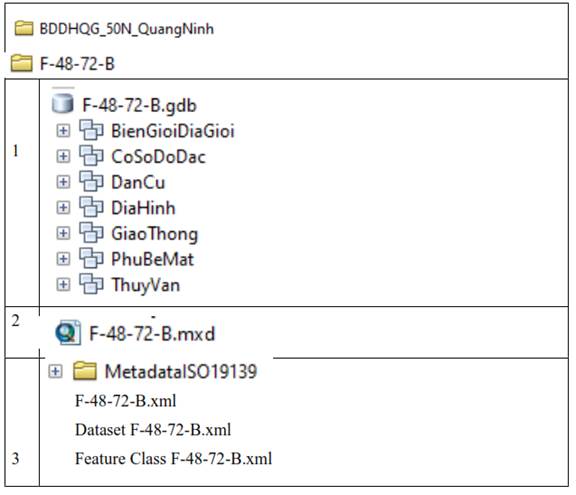This screenshot has height=495, width=576.
Task: Select the DanCu tree label
Action: click(138, 182)
